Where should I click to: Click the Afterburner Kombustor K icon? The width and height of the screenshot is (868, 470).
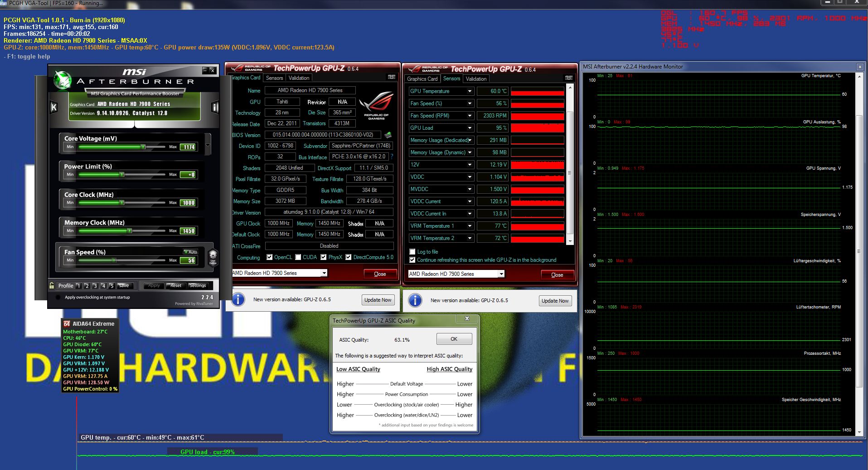(54, 108)
